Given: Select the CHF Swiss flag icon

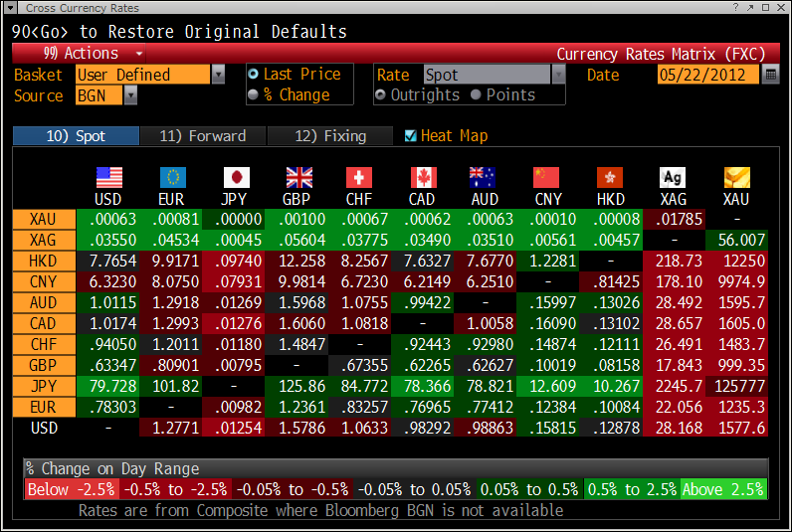Looking at the screenshot, I should (x=359, y=177).
